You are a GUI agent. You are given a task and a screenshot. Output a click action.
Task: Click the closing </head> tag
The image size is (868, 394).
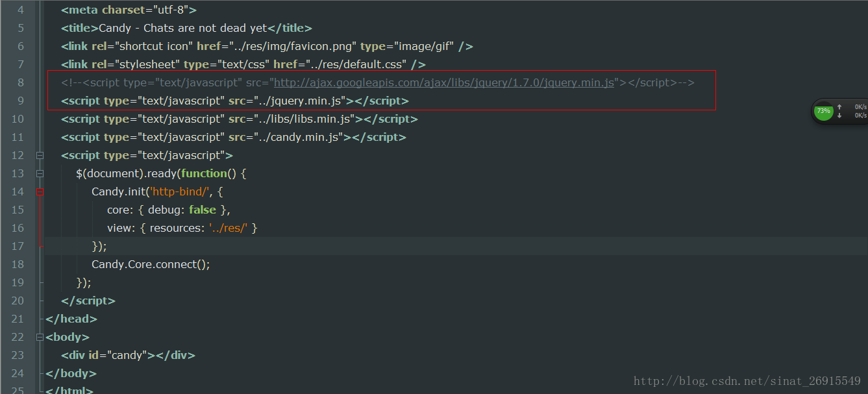(71, 319)
